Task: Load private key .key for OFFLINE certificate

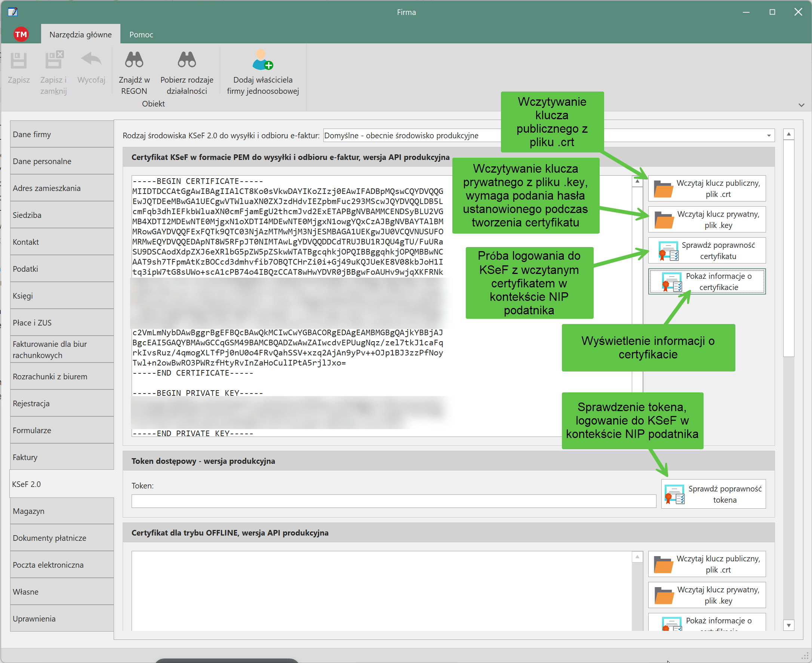Action: 707,595
